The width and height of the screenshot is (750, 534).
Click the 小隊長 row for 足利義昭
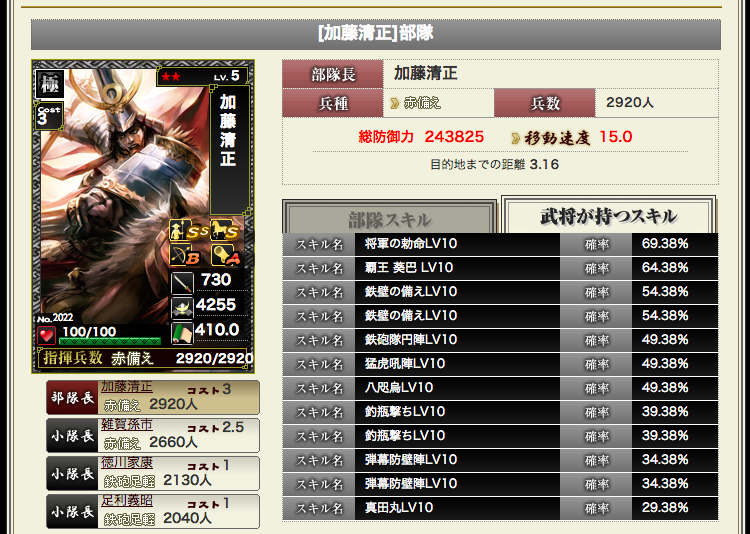click(153, 512)
